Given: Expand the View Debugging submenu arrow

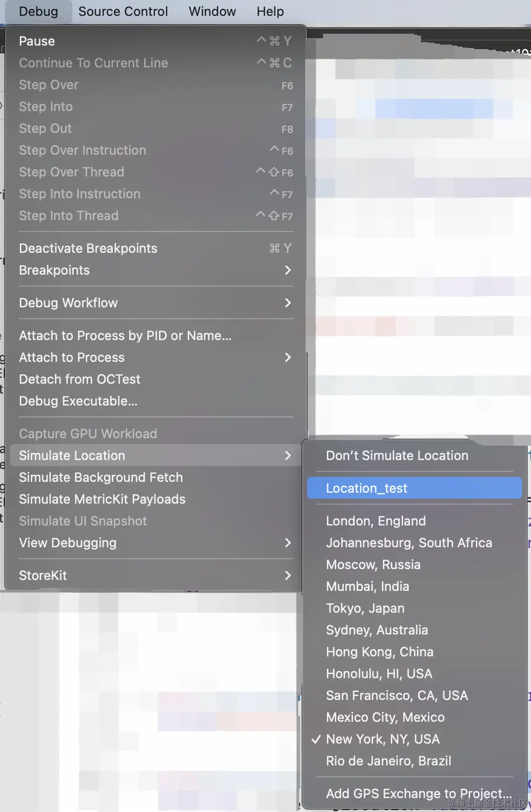Looking at the screenshot, I should pyautogui.click(x=288, y=543).
